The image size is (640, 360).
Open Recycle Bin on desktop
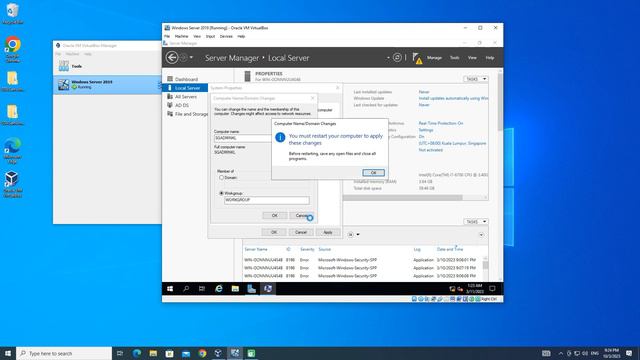[12, 13]
